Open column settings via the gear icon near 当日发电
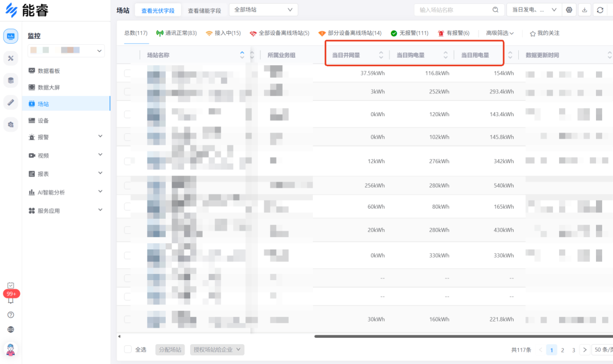The height and width of the screenshot is (364, 613). pyautogui.click(x=569, y=10)
